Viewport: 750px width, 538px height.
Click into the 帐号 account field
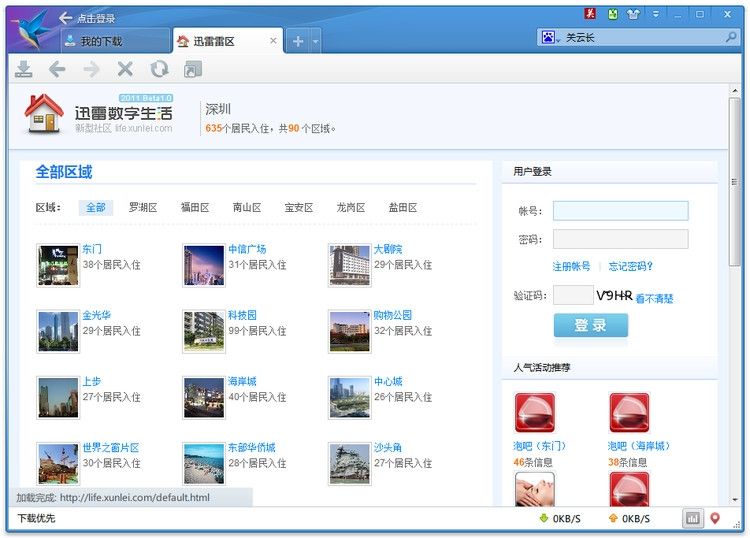click(620, 211)
